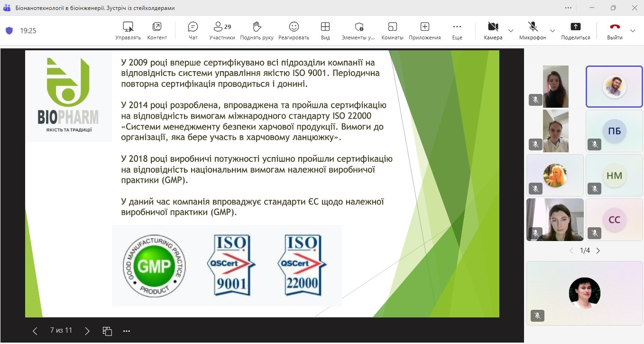Unmute the microphone (Микрофон)
Screen dimensions: 644x344
pos(533,30)
